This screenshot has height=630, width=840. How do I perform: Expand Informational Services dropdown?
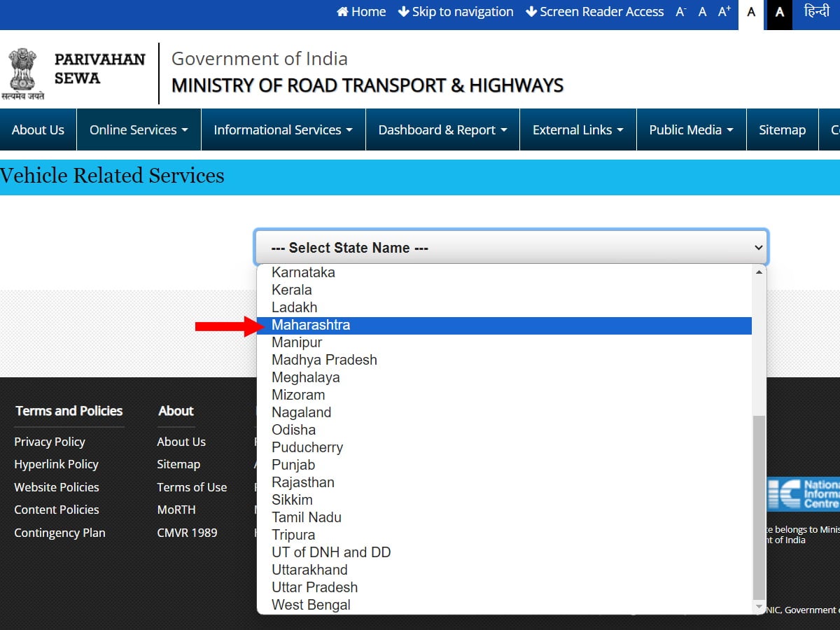[x=283, y=129]
